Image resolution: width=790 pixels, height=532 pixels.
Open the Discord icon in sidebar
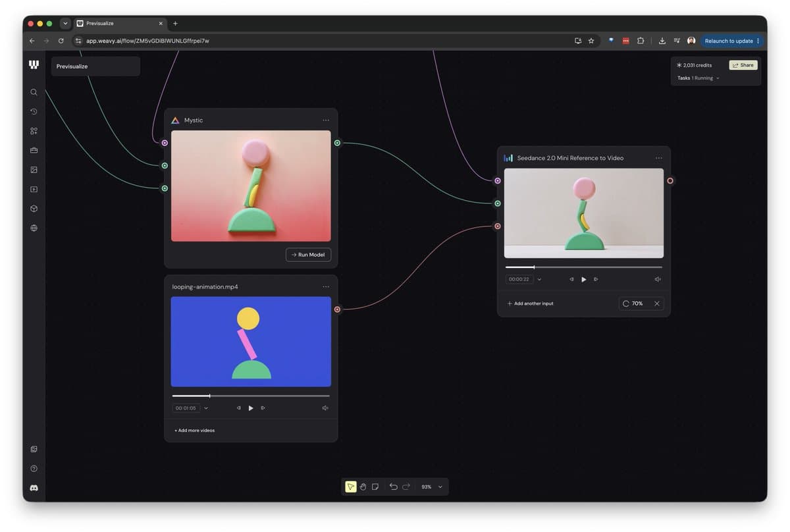(x=34, y=488)
